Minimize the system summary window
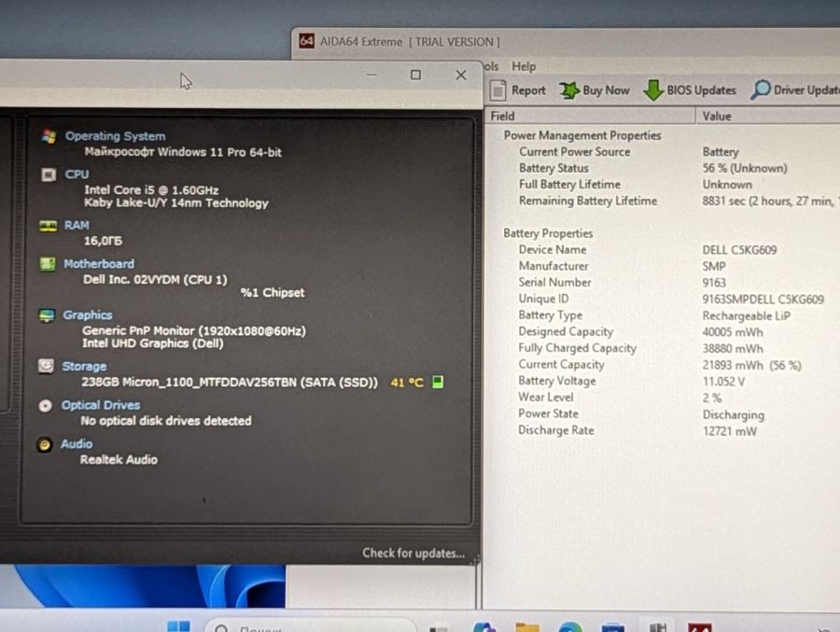Viewport: 840px width, 632px height. (x=371, y=75)
